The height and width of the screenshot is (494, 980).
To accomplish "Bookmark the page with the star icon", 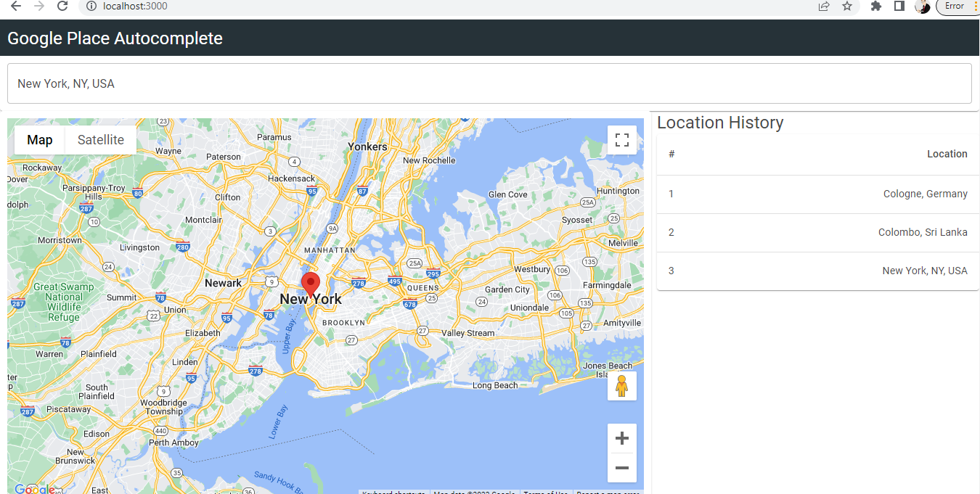I will point(847,7).
